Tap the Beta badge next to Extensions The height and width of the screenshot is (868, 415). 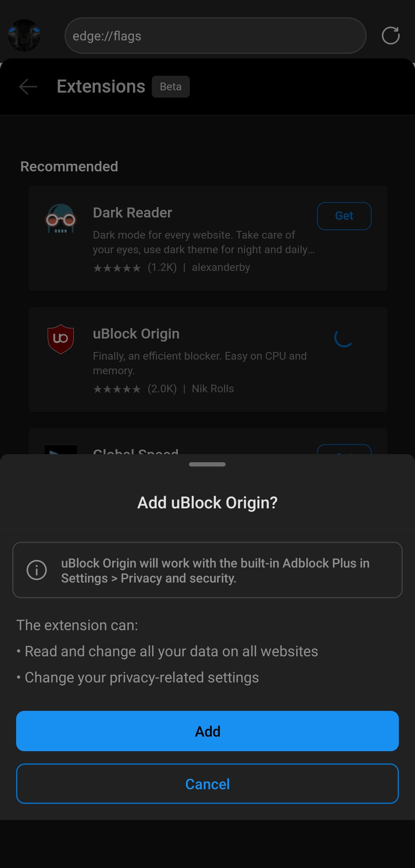coord(171,86)
